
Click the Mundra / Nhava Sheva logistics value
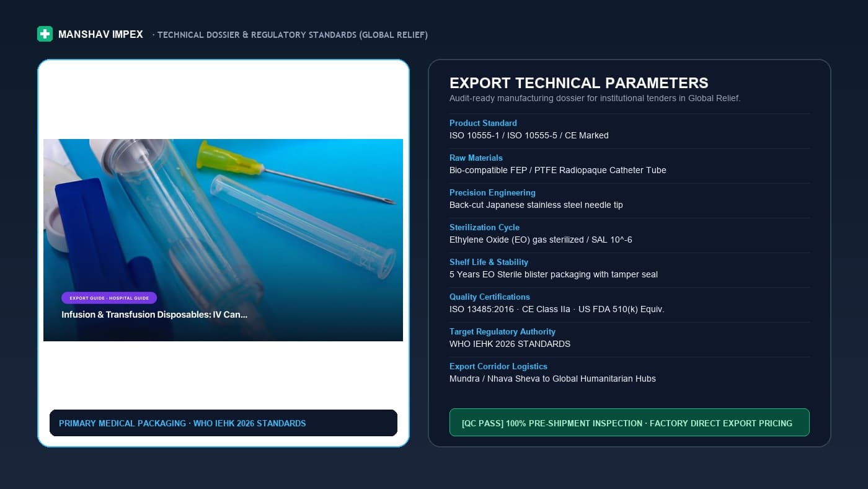point(552,379)
